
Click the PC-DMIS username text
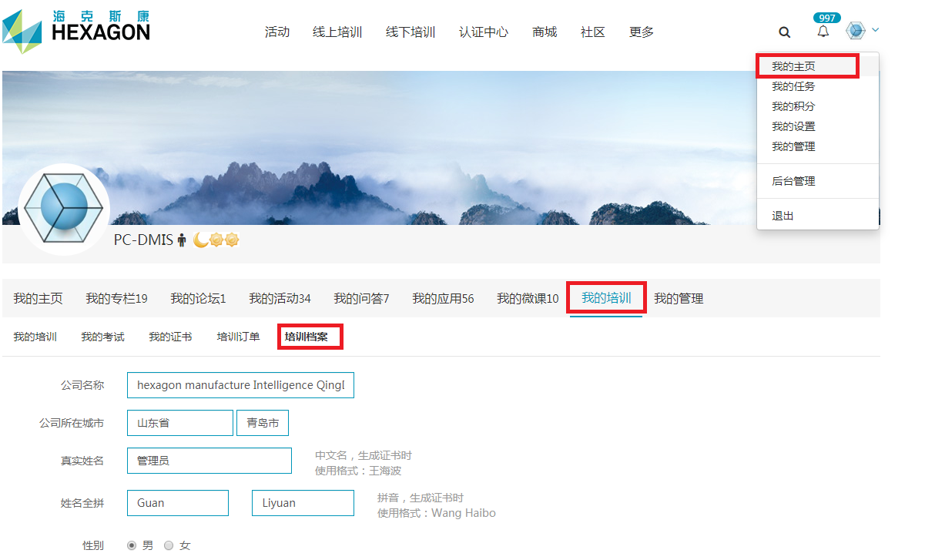[143, 240]
